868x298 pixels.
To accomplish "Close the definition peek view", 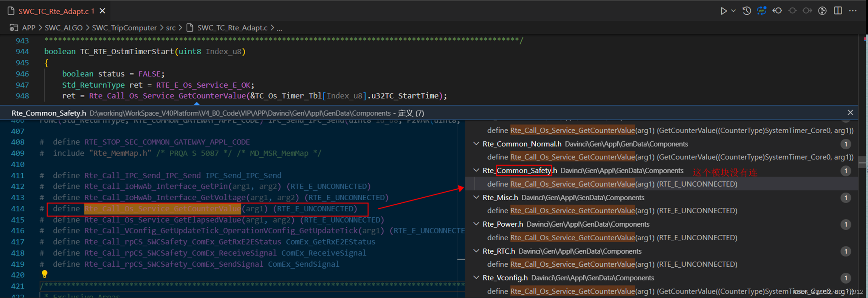I will click(x=850, y=113).
